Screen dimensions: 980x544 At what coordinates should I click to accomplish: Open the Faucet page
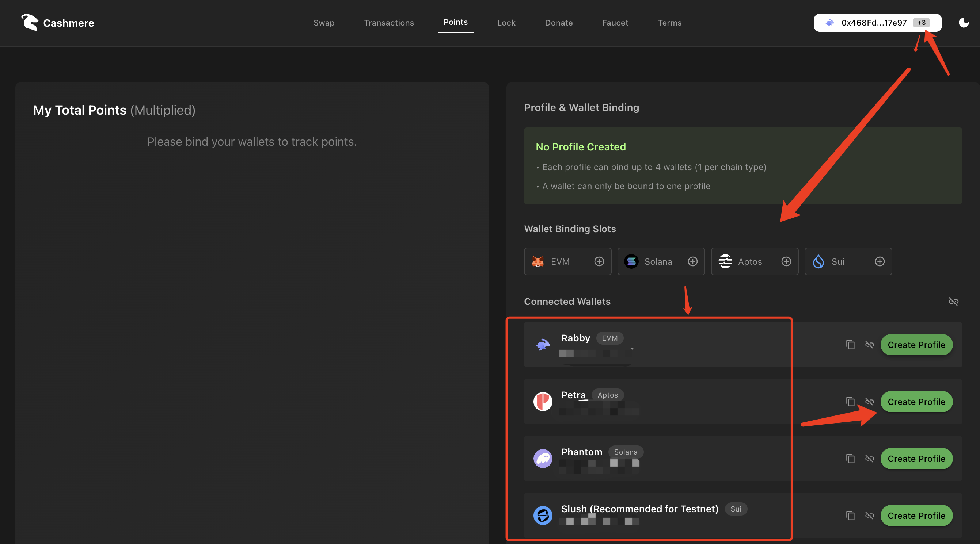[615, 23]
